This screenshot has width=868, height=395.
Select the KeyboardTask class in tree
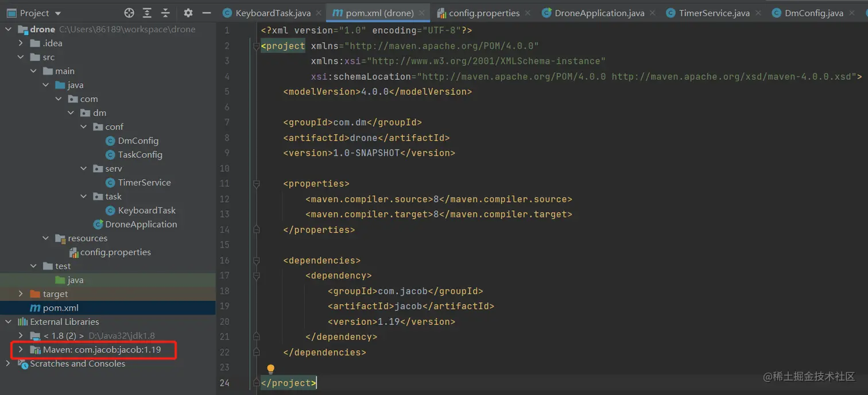[x=141, y=210]
